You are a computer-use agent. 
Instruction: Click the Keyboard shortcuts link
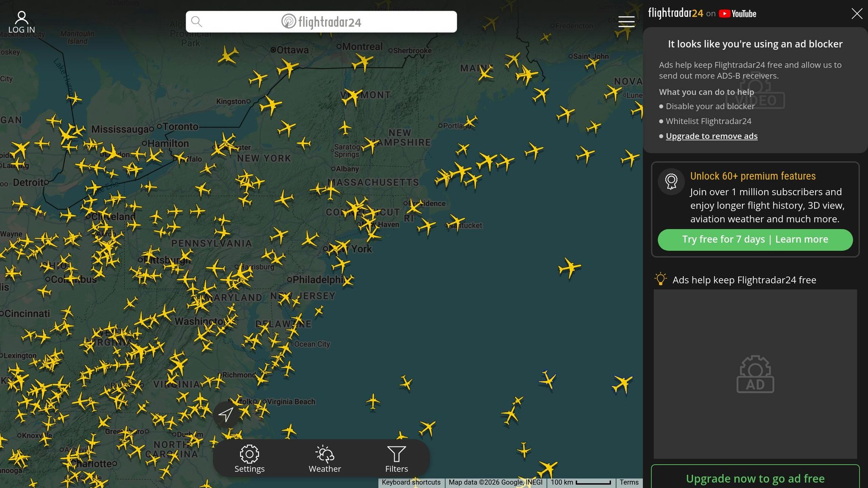point(411,482)
